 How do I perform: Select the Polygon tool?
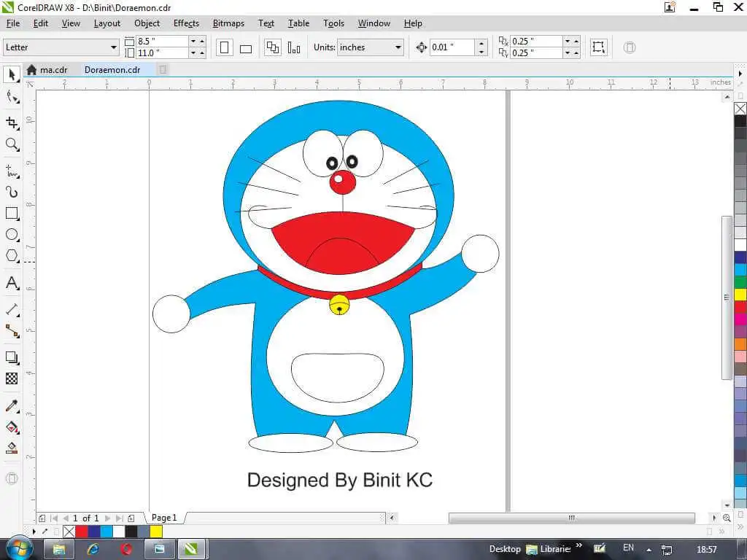tap(12, 256)
